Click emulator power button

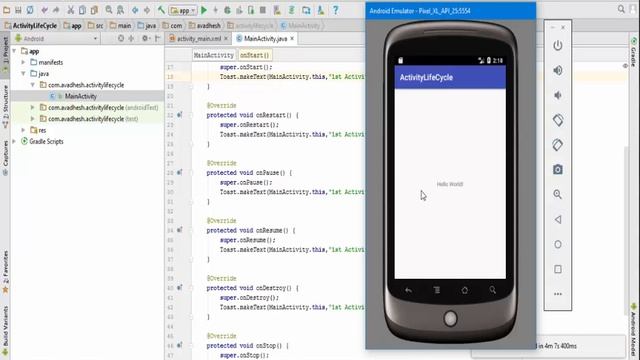point(558,45)
